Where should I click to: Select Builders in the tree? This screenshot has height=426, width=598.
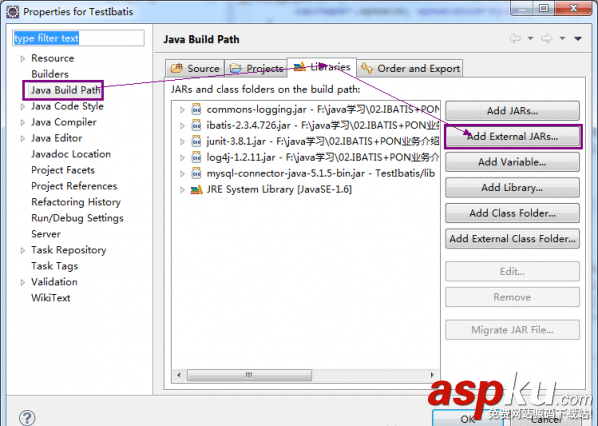(x=50, y=74)
